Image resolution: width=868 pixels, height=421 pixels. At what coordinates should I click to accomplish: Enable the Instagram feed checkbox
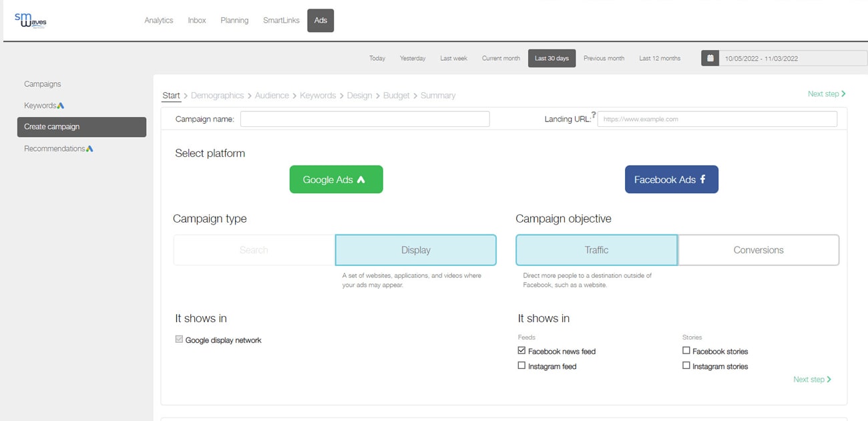521,366
